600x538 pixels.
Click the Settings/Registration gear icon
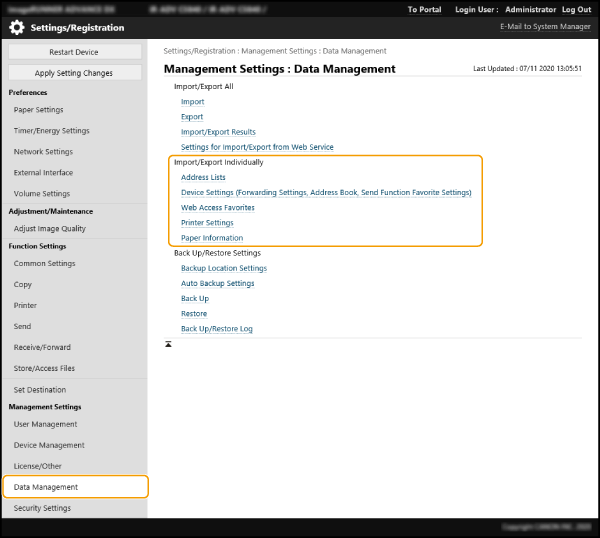pos(17,28)
